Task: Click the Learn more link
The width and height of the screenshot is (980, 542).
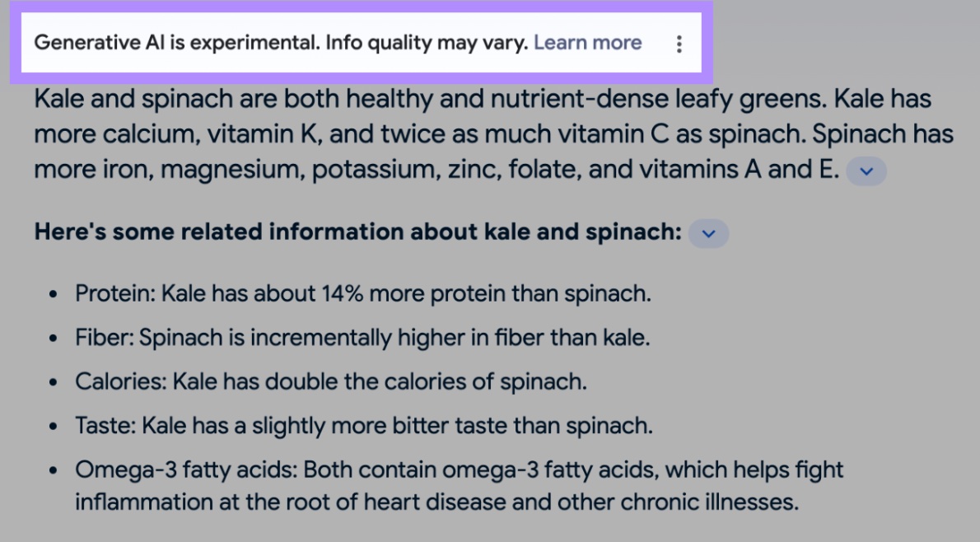Action: (589, 42)
